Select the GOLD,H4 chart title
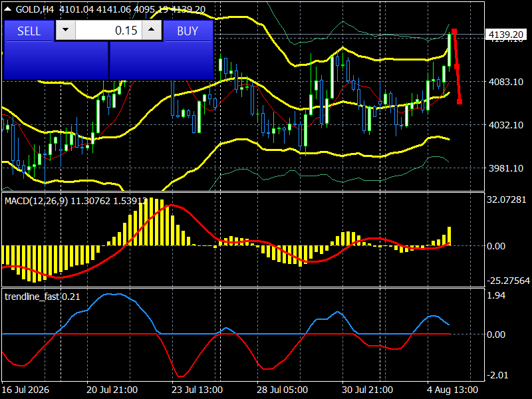 (x=35, y=9)
